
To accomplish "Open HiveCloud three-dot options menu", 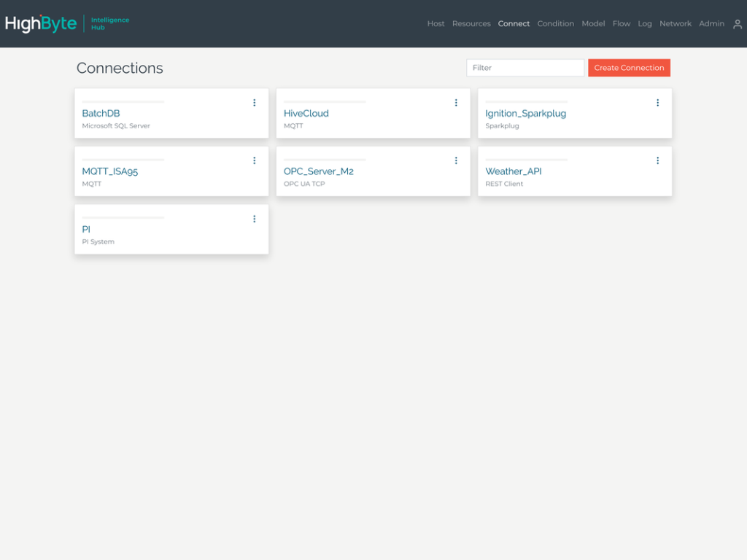I will pyautogui.click(x=456, y=103).
